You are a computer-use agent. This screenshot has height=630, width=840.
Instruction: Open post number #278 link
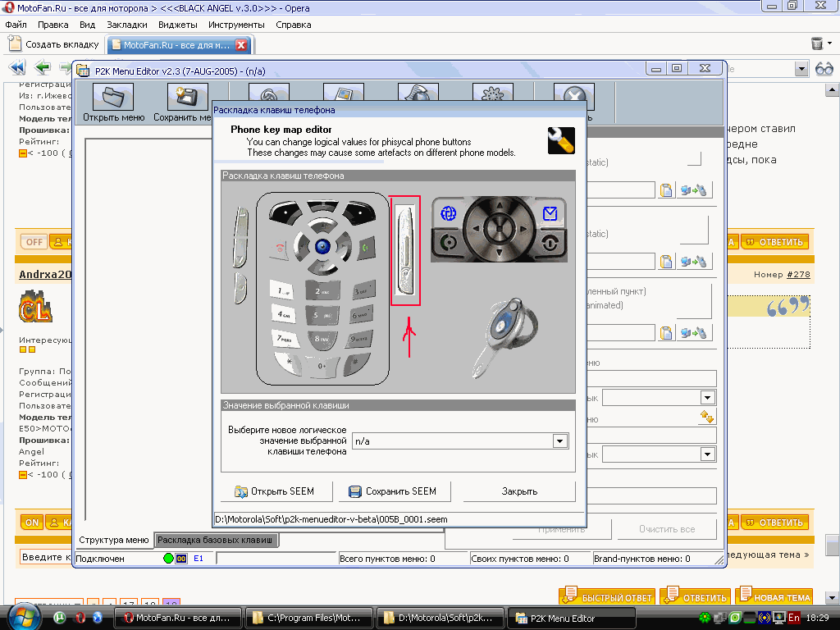pyautogui.click(x=798, y=274)
